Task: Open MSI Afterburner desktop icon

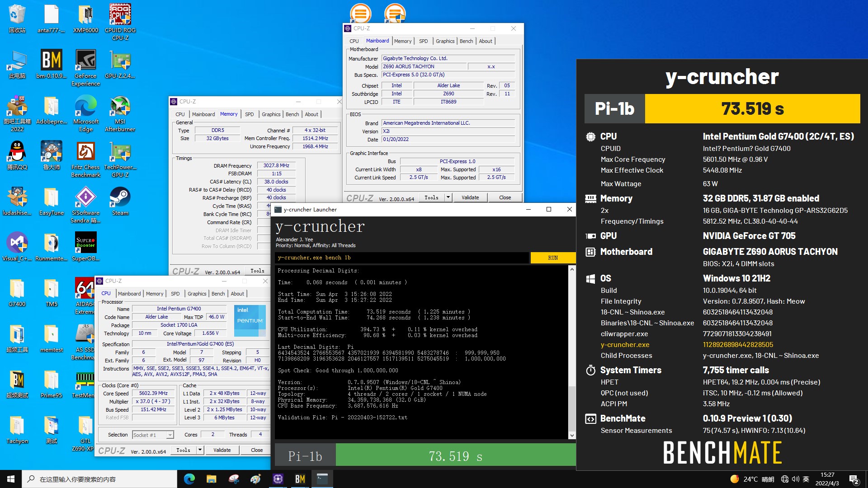Action: click(x=120, y=113)
